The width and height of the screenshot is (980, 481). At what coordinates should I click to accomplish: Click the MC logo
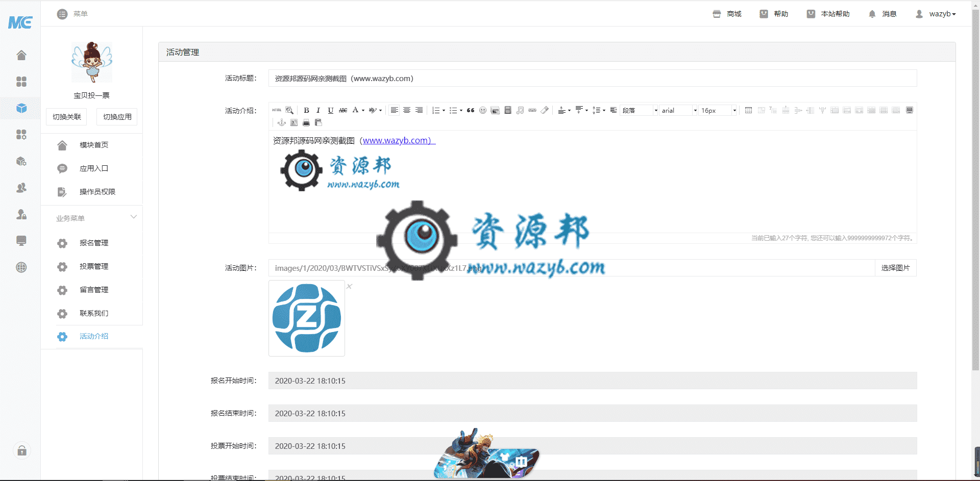pyautogui.click(x=20, y=22)
